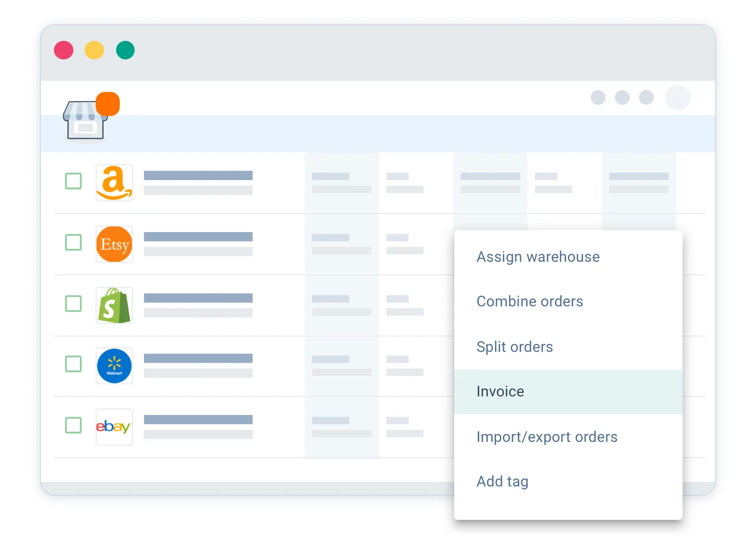
Task: Click the Walmart marketplace logo
Action: [x=114, y=366]
